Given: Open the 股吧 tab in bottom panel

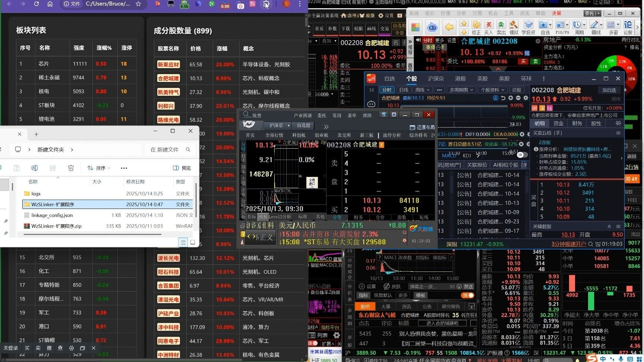Looking at the screenshot, I should 365,307.
